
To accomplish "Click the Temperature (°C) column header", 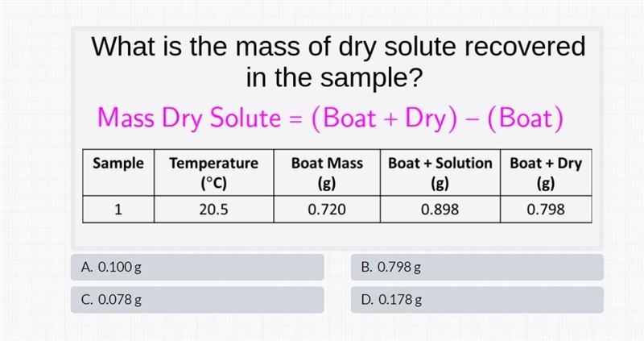I will click(214, 173).
